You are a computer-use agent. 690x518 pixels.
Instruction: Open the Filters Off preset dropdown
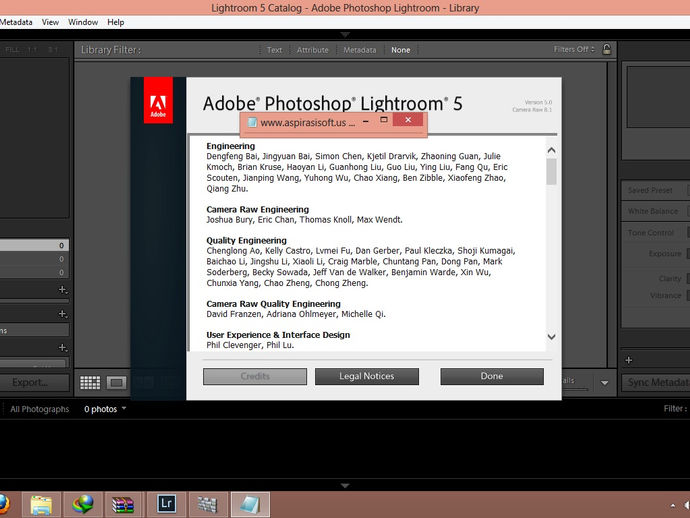click(574, 49)
